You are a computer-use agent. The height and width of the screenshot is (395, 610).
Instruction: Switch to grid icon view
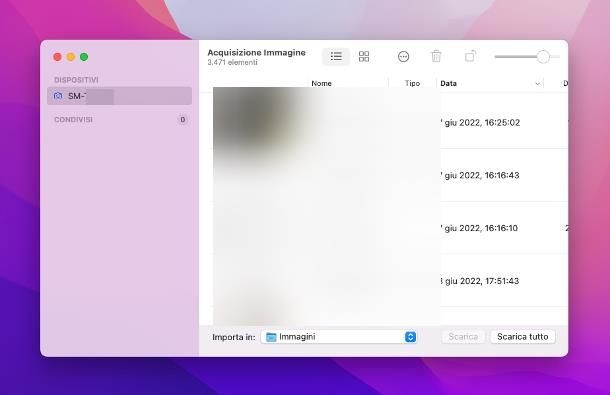tap(364, 56)
